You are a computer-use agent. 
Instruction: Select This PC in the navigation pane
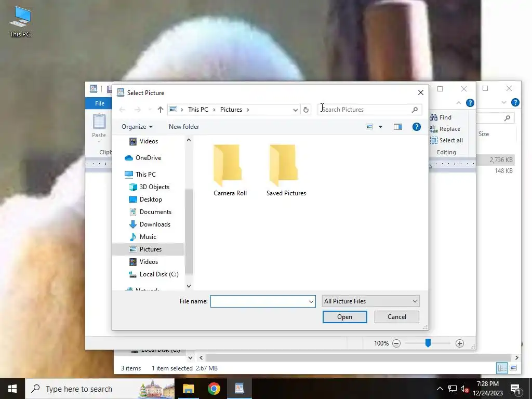pyautogui.click(x=145, y=175)
